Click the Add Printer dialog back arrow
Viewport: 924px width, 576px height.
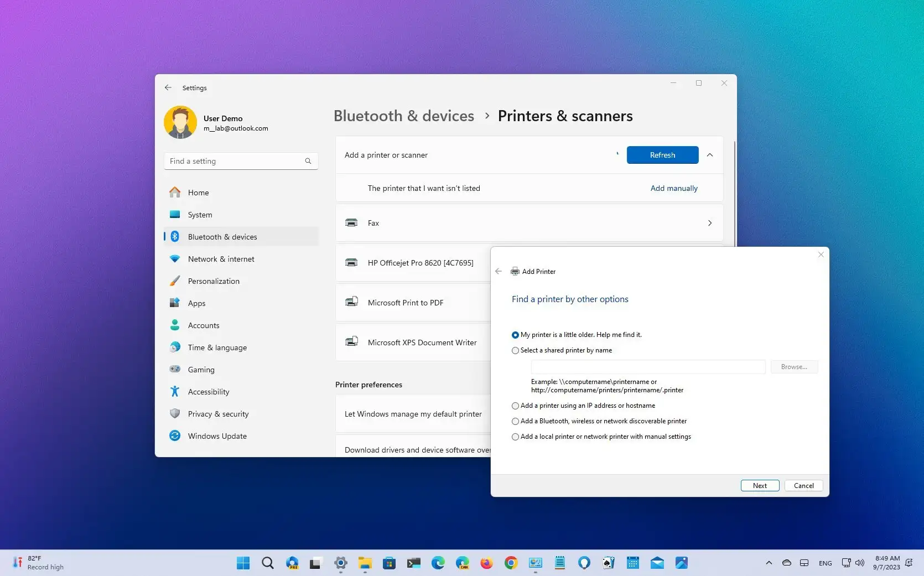[499, 271]
